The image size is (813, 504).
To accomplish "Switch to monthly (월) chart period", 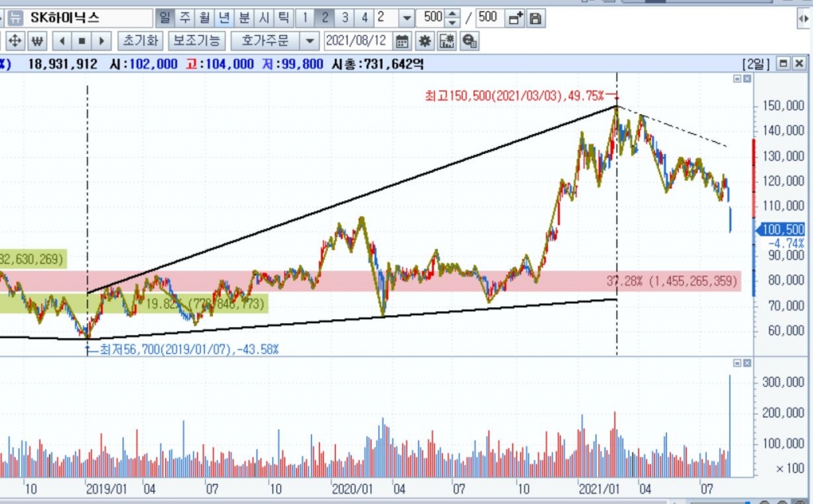I will tap(204, 17).
